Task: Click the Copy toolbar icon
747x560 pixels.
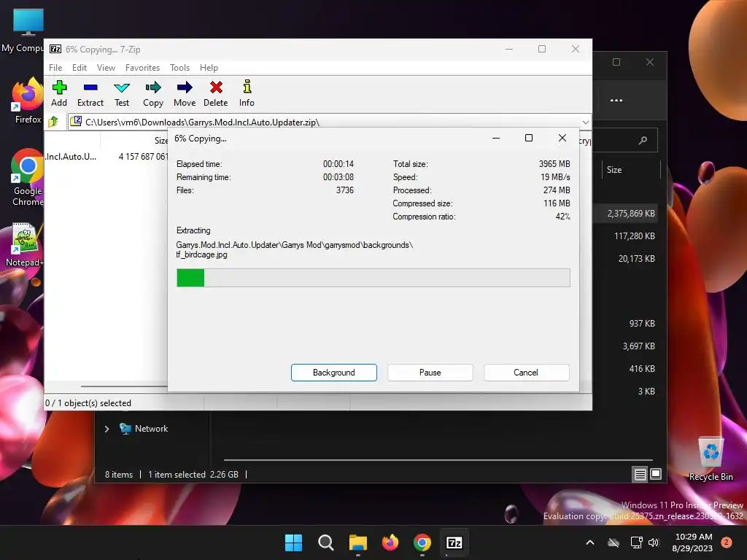Action: pyautogui.click(x=153, y=93)
